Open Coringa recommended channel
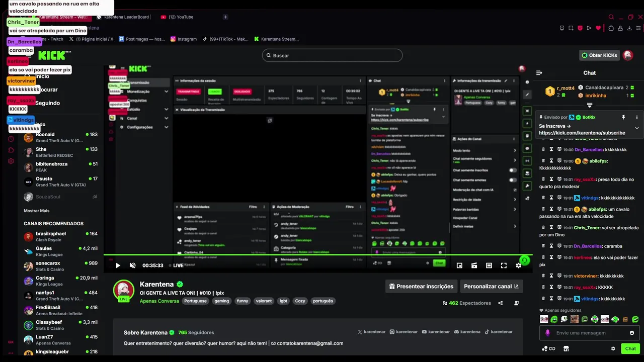Viewport: 644px width, 362px height. [x=60, y=281]
